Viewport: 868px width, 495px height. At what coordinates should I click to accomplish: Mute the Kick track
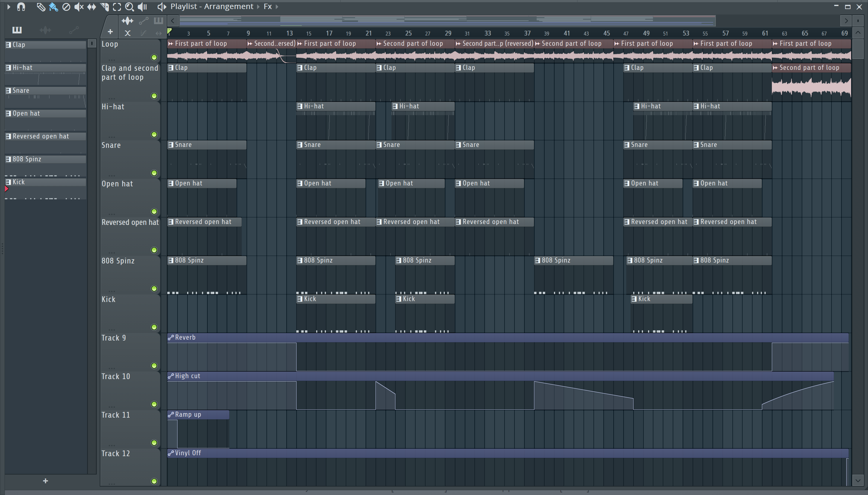(x=154, y=327)
